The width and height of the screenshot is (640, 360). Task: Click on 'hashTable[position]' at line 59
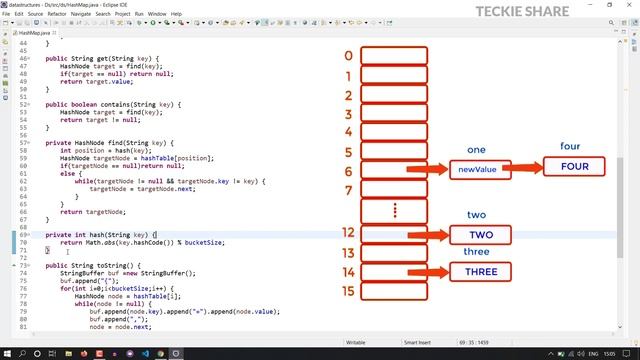coord(177,158)
